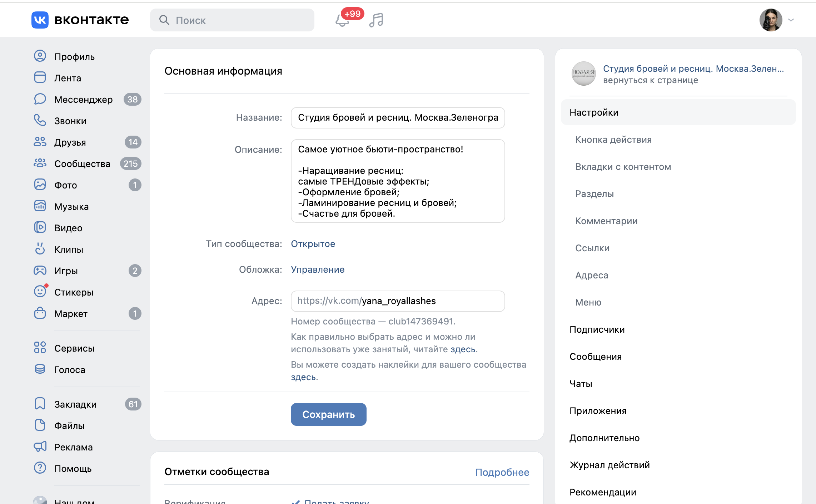816x504 pixels.
Task: Click the Лента feed icon
Action: (x=40, y=77)
